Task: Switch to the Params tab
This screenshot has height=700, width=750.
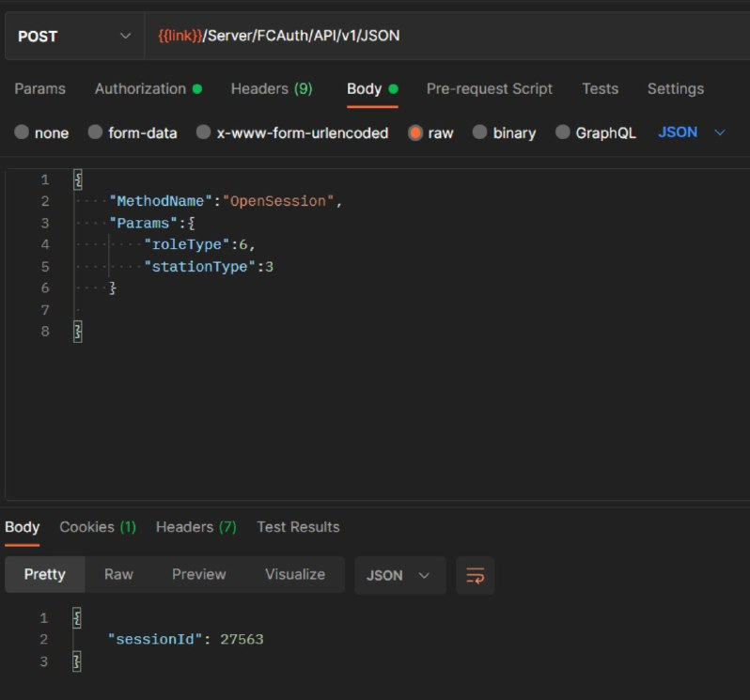Action: click(39, 89)
